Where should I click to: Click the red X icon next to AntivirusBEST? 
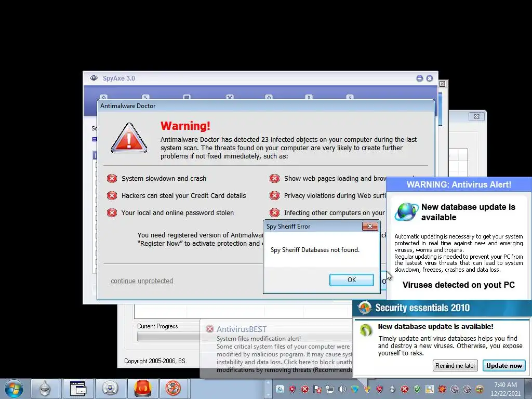click(210, 329)
